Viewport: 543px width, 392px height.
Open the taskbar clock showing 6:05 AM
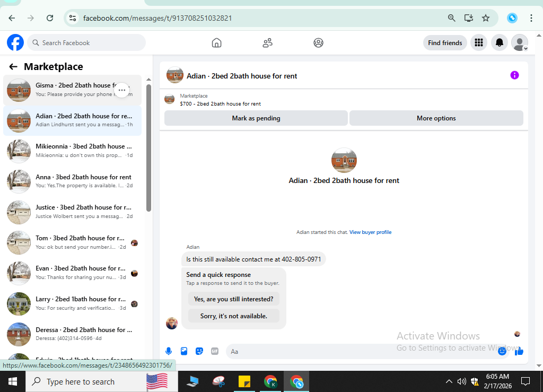coord(497,381)
